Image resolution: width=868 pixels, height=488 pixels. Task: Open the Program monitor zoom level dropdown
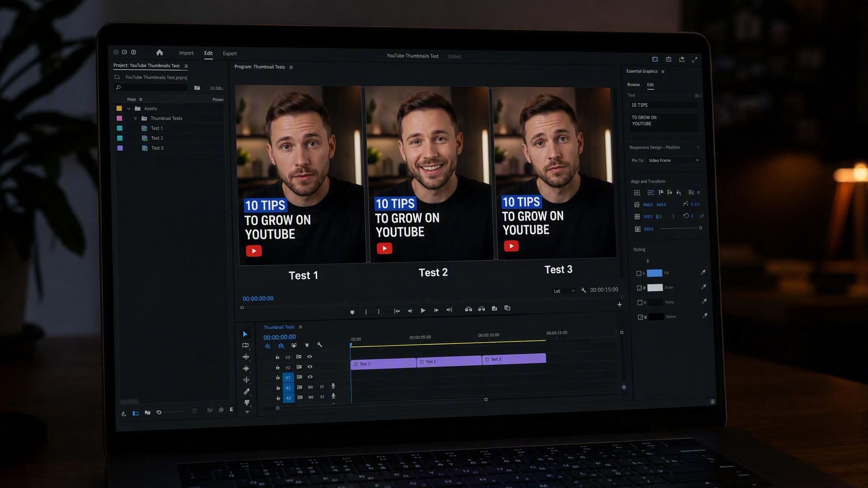point(564,291)
